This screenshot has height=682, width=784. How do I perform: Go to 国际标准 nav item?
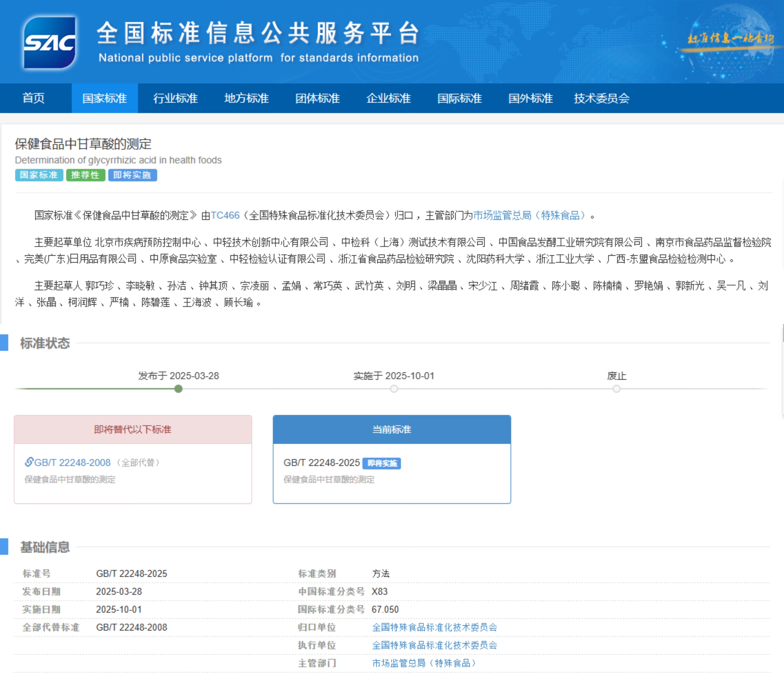click(459, 98)
